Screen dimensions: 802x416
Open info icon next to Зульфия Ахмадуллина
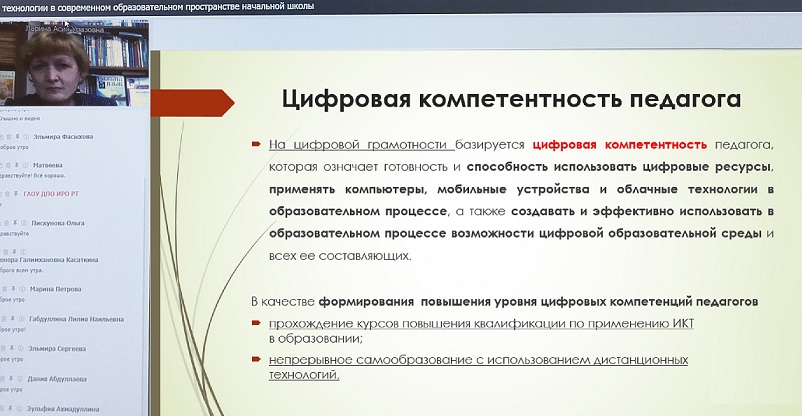point(19,408)
